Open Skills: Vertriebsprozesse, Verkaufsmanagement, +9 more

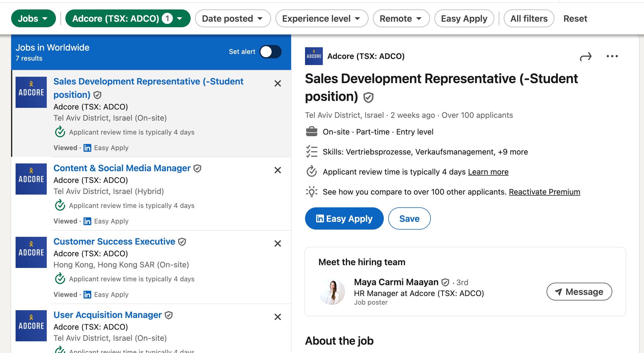point(425,152)
